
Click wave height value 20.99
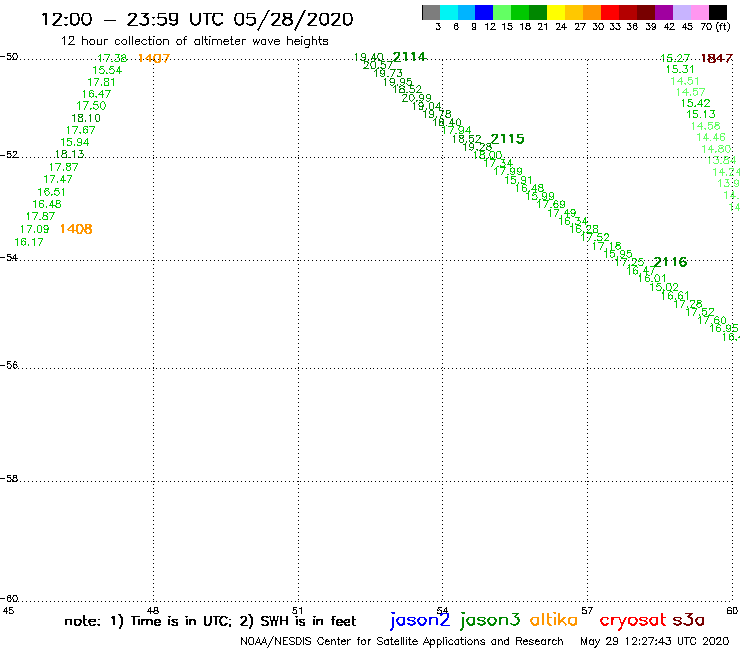pos(417,98)
